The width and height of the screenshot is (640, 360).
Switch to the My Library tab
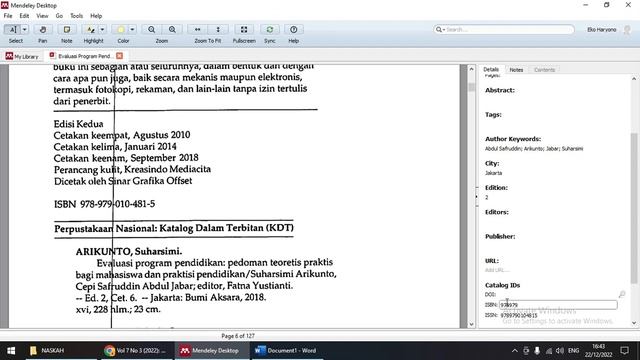coord(22,56)
